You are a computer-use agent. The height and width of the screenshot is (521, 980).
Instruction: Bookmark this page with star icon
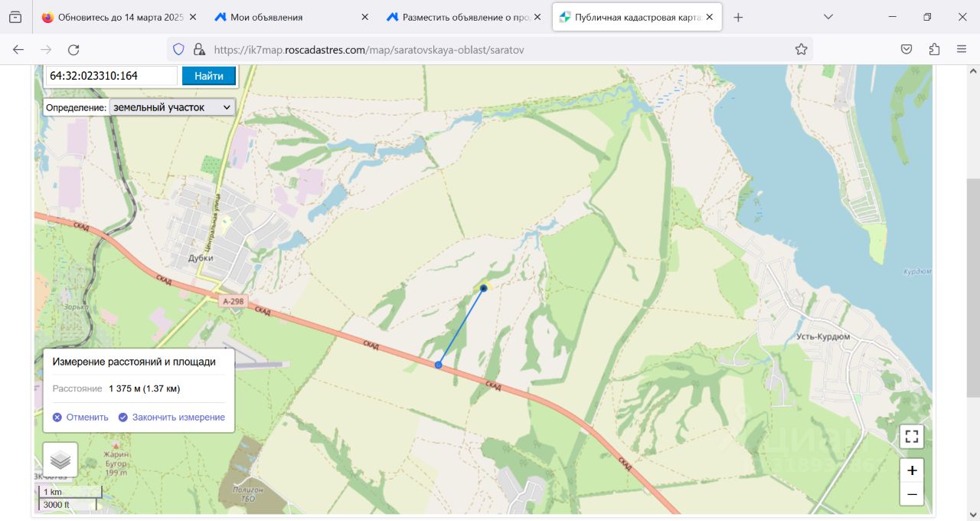(801, 49)
